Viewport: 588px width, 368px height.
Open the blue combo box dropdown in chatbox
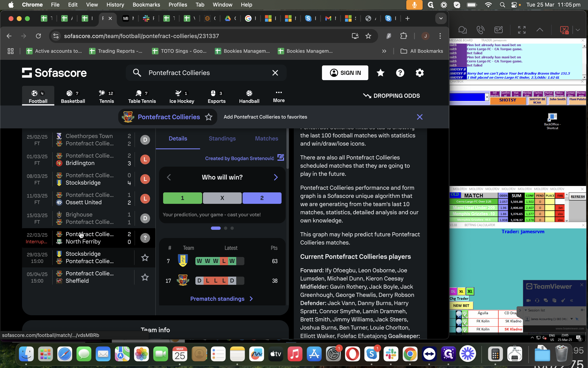487,97
